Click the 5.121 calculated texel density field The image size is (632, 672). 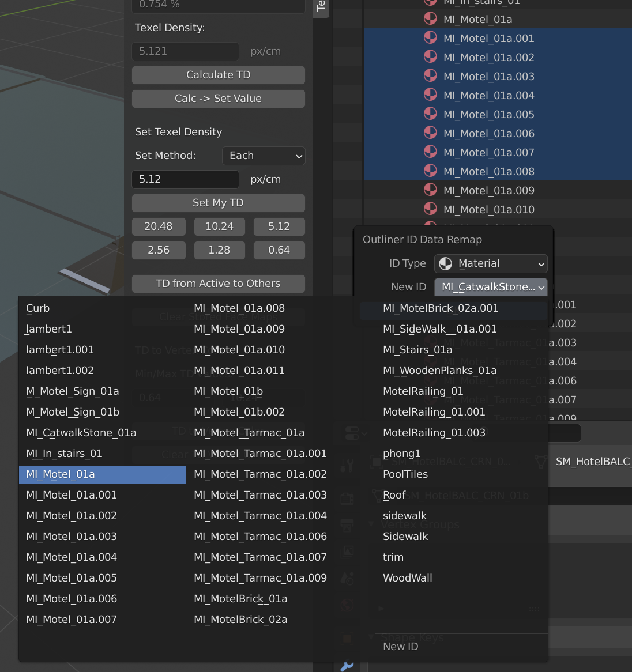(x=185, y=51)
